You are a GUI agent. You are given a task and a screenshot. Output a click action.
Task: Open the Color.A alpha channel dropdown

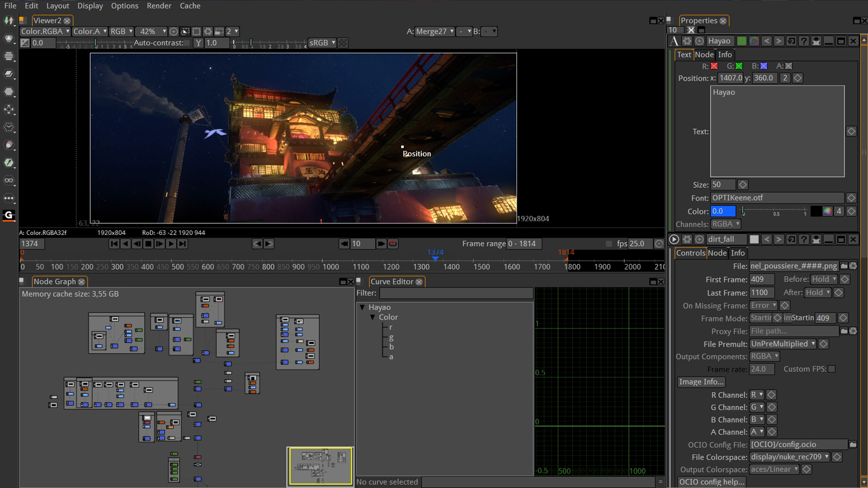pos(90,32)
